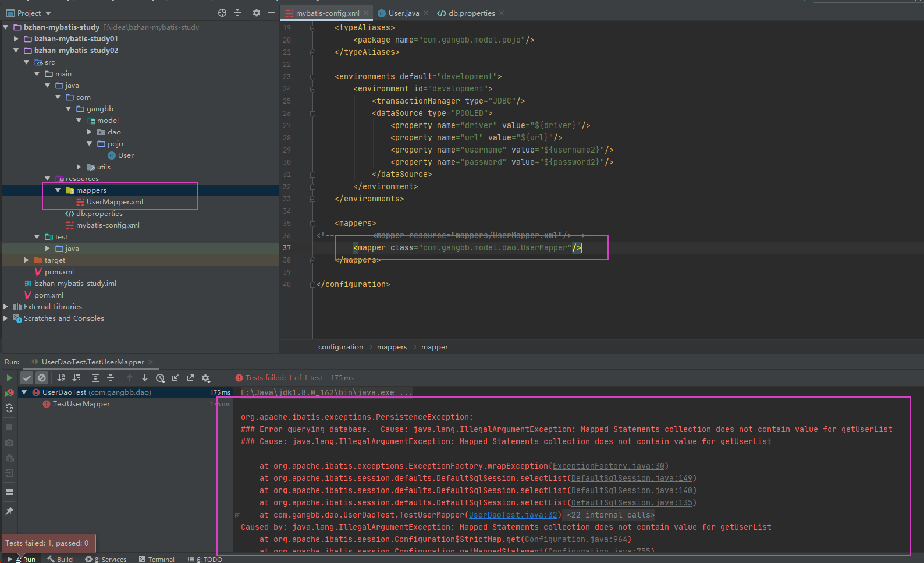The width and height of the screenshot is (924, 563).
Task: Hide the Project tool window
Action: pyautogui.click(x=272, y=13)
